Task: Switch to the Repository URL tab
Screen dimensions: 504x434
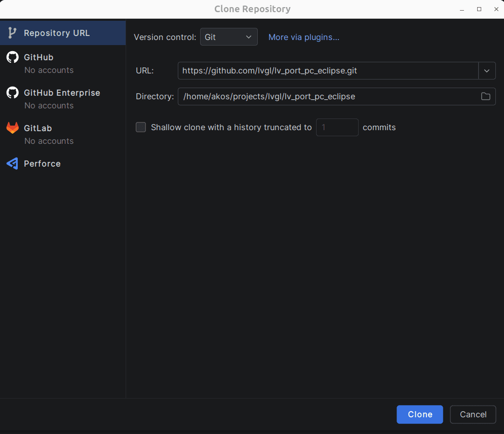Action: (63, 33)
